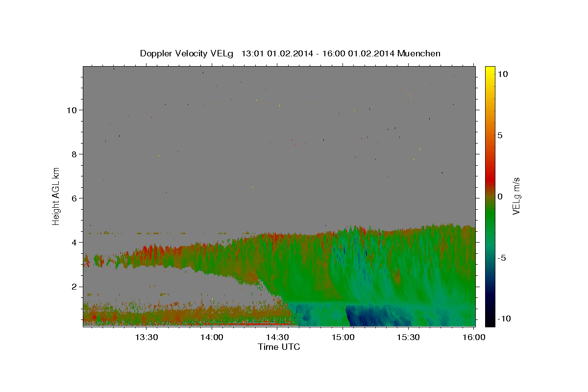The image size is (588, 392).
Task: Click the 'Time UTC' axis label
Action: 279,347
